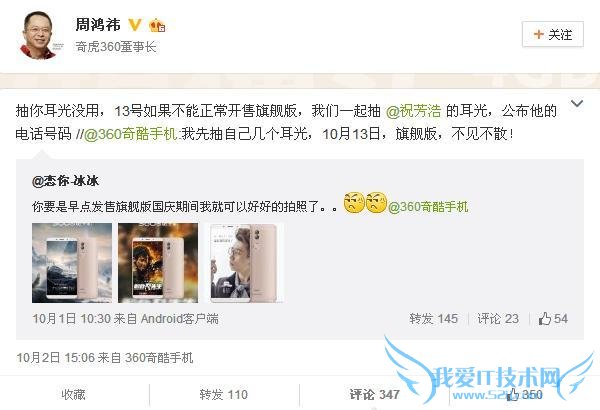Click the second angry emoji face
Image resolution: width=600 pixels, height=410 pixels.
[x=376, y=203]
